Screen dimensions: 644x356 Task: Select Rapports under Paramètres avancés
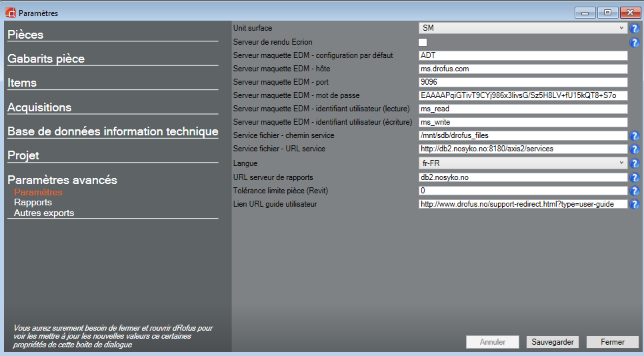click(x=33, y=203)
